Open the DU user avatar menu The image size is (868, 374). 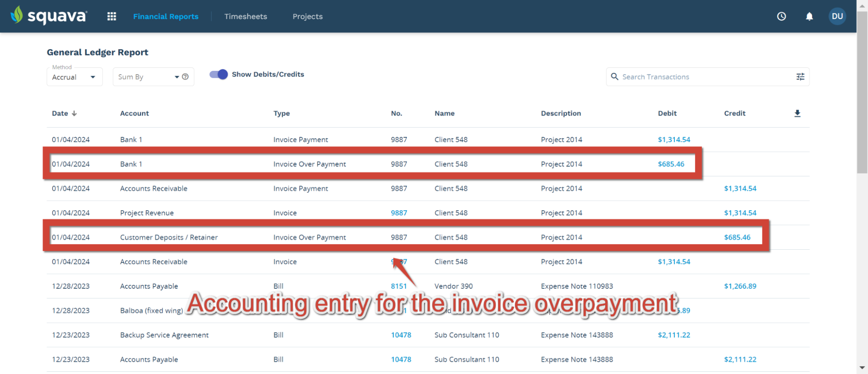tap(837, 17)
